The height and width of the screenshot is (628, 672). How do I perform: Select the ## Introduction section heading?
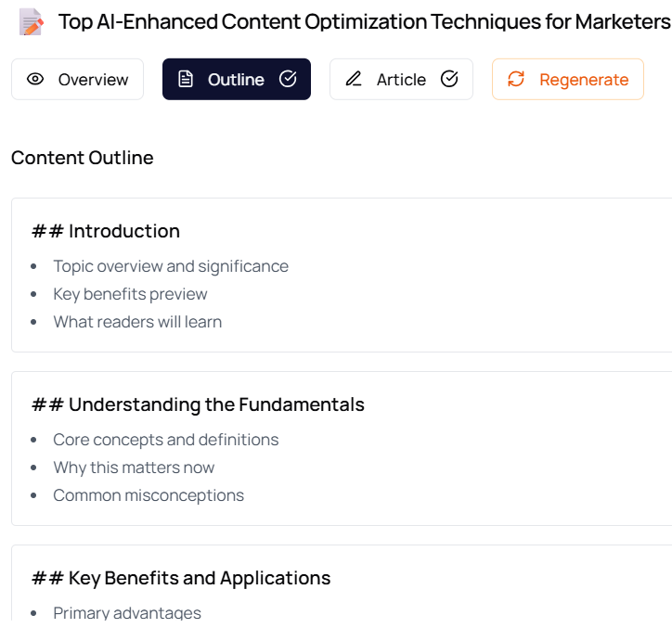106,231
